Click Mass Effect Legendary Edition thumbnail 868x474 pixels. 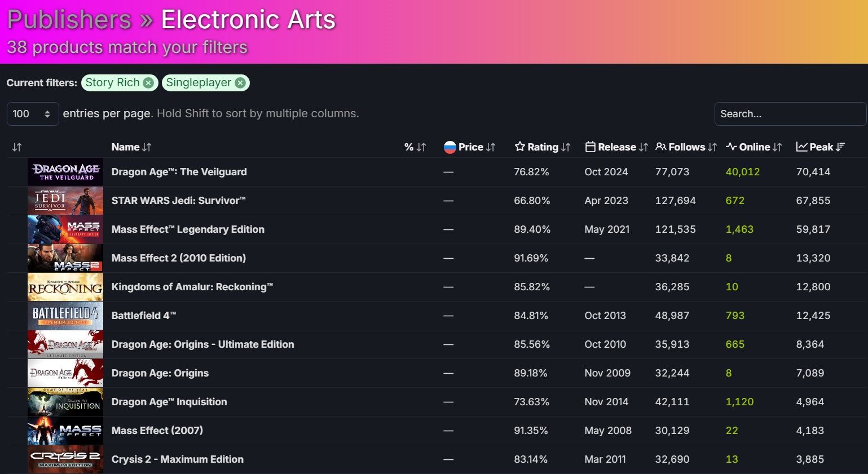click(65, 229)
